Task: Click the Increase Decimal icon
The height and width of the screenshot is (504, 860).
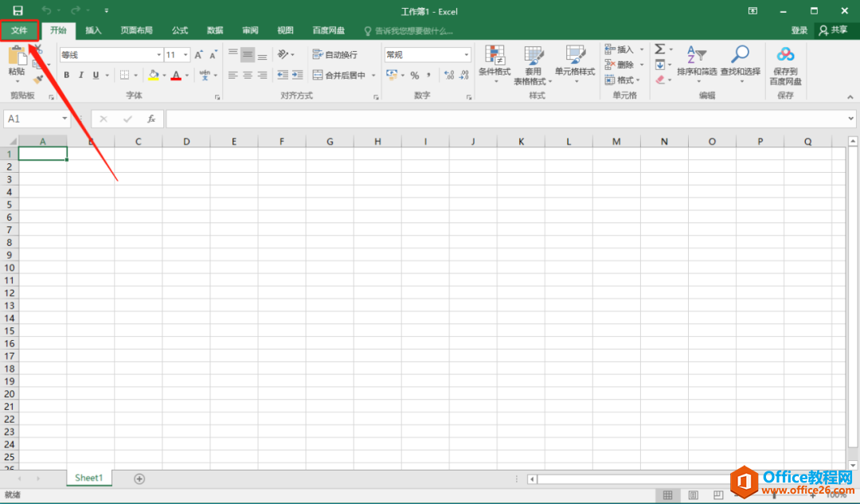Action: click(x=449, y=75)
